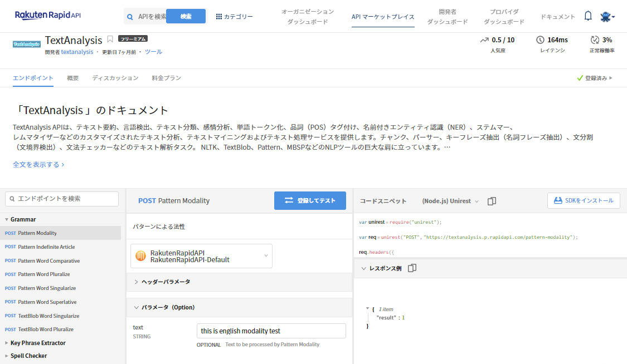Go to プロバイダ ダッシュボード
The height and width of the screenshot is (364, 627).
pos(504,17)
